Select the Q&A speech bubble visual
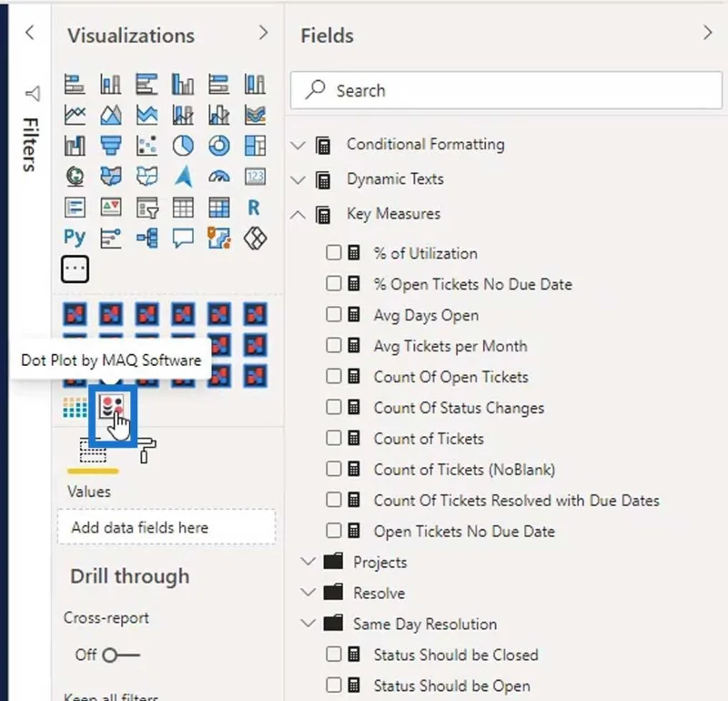The width and height of the screenshot is (728, 701). 183,238
